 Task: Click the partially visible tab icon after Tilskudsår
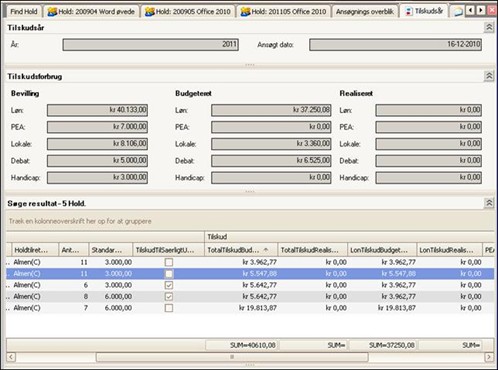point(458,12)
